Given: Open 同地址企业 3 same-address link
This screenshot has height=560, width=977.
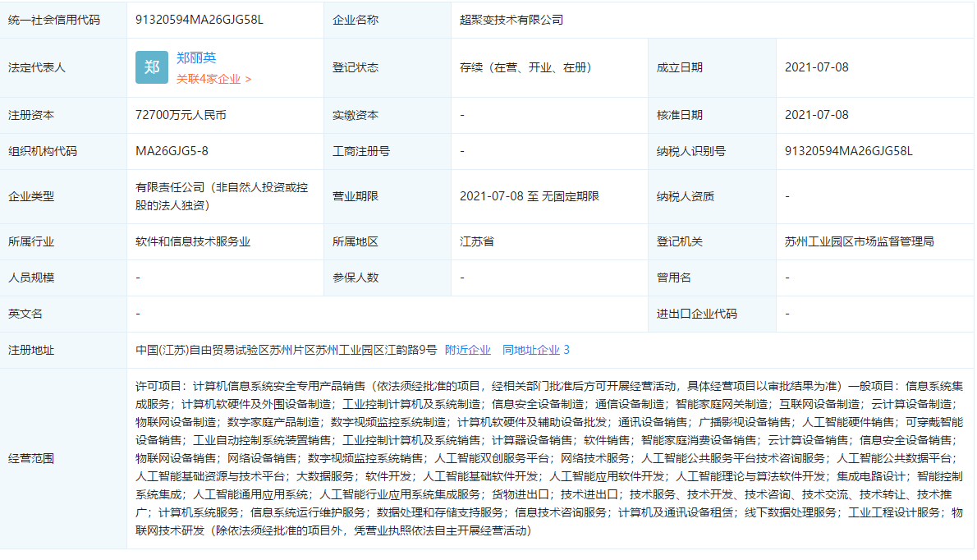Looking at the screenshot, I should [x=535, y=350].
